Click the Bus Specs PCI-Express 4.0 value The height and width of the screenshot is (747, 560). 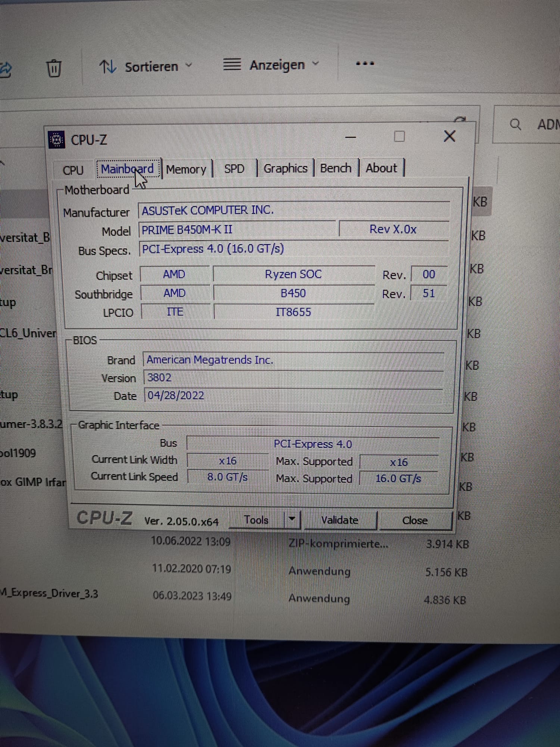293,248
